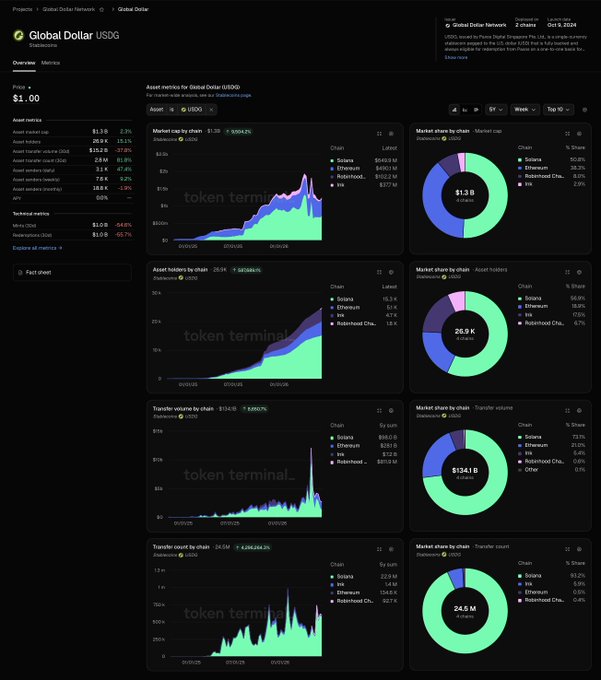Open options for Transfer volume by chain chart
The width and height of the screenshot is (601, 680).
tap(391, 410)
